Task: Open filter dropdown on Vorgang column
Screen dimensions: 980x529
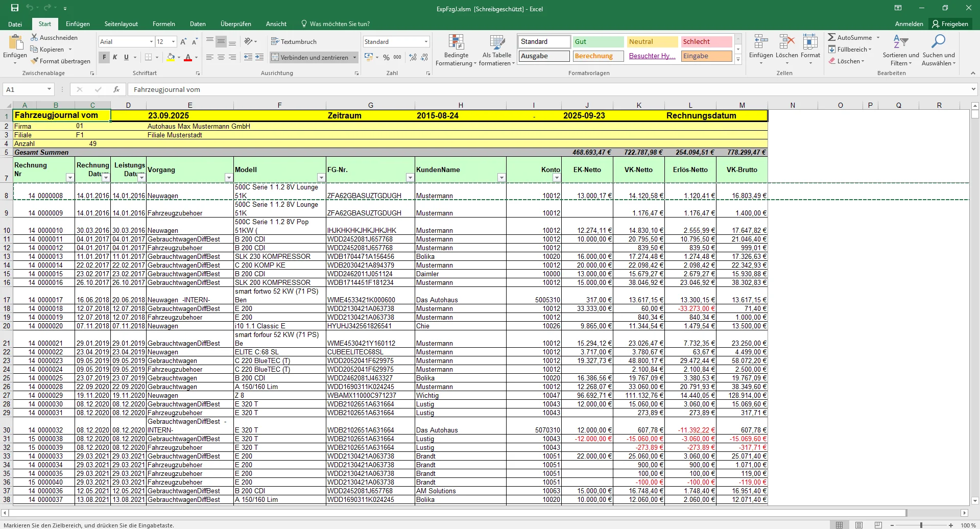Action: (x=229, y=178)
